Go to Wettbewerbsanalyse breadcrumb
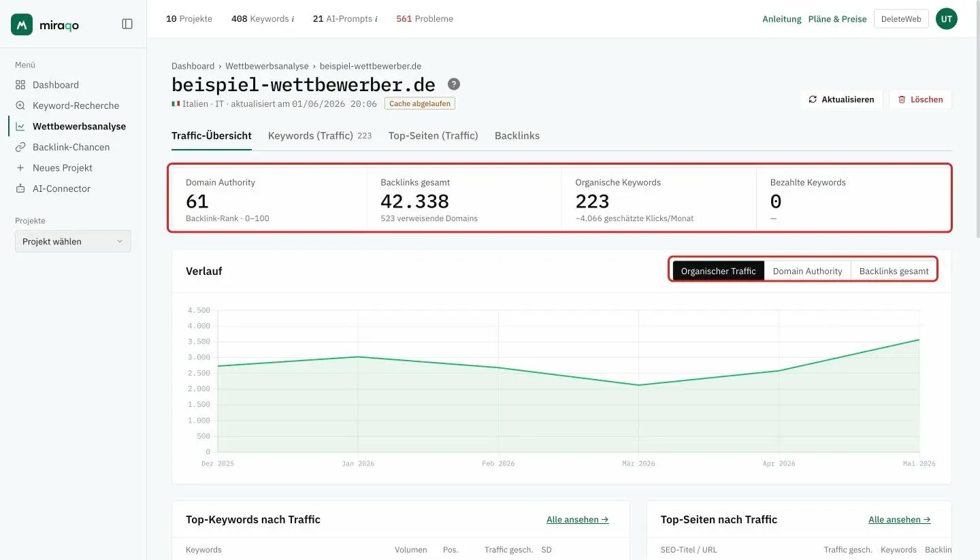 pyautogui.click(x=267, y=66)
